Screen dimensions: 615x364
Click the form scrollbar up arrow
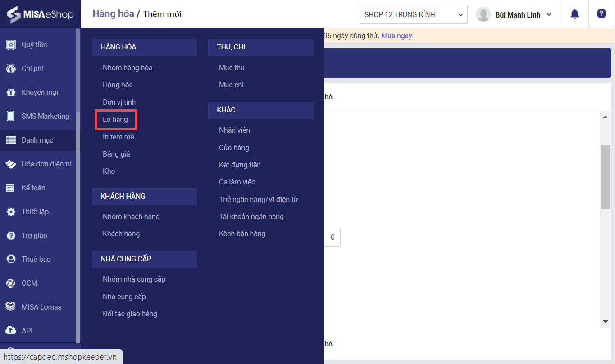605,117
